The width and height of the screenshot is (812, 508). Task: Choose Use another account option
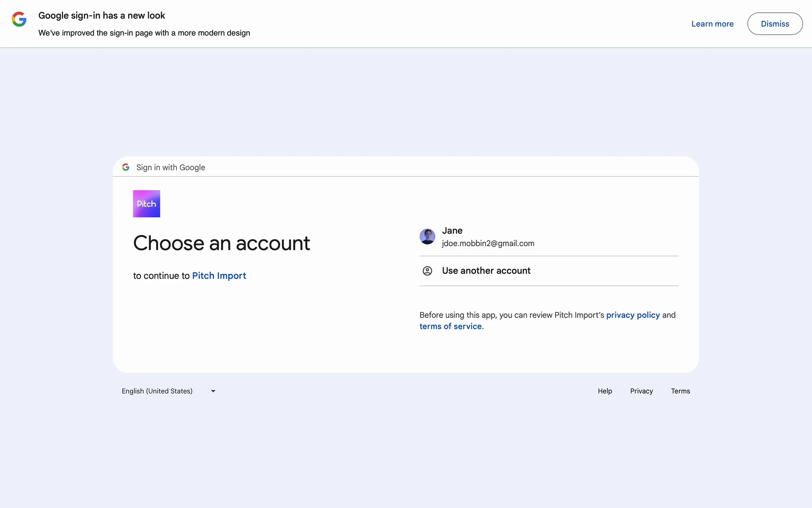pyautogui.click(x=486, y=271)
